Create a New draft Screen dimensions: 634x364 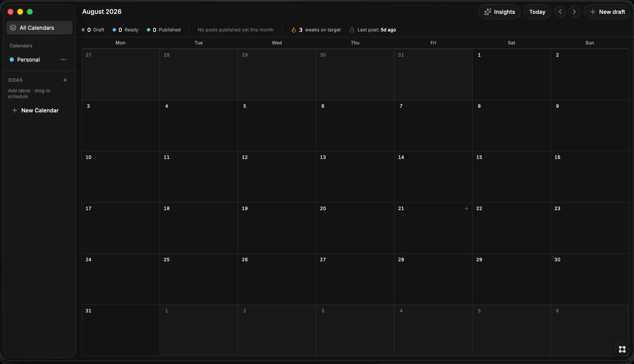[x=607, y=12]
